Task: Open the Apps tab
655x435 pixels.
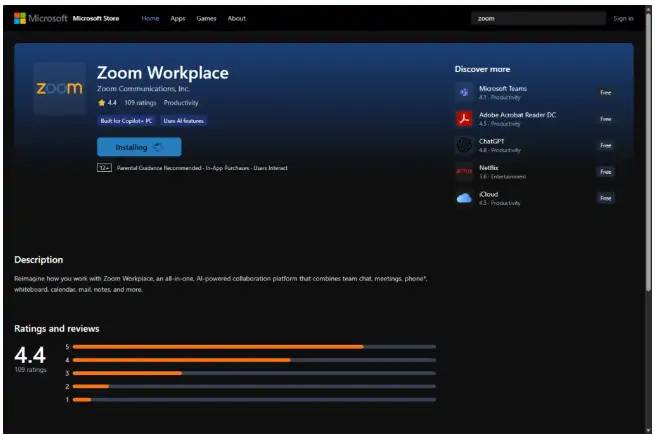Action: pos(177,18)
